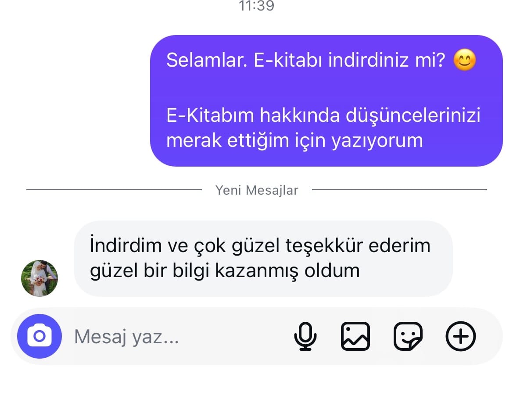Viewport: 513px width, 420px height.
Task: Click the 'merak ettiğim için yazıyorum' line
Action: 294,141
